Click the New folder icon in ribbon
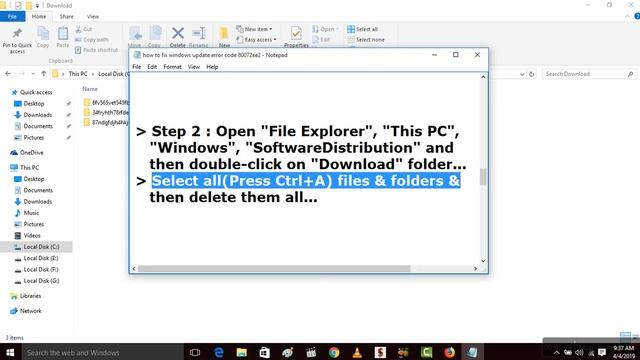 tap(224, 33)
